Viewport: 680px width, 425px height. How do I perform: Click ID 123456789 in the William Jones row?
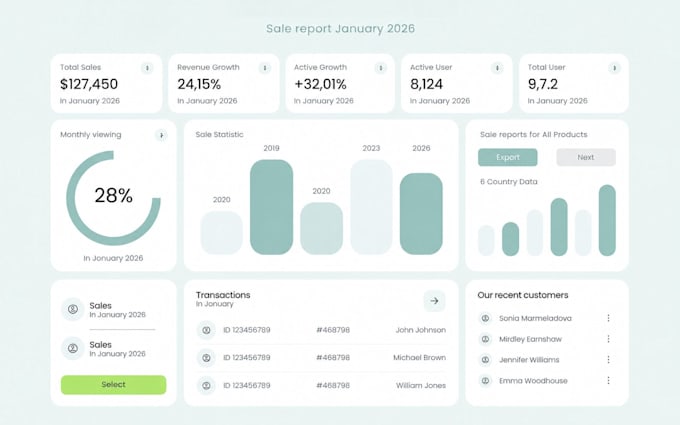(247, 386)
